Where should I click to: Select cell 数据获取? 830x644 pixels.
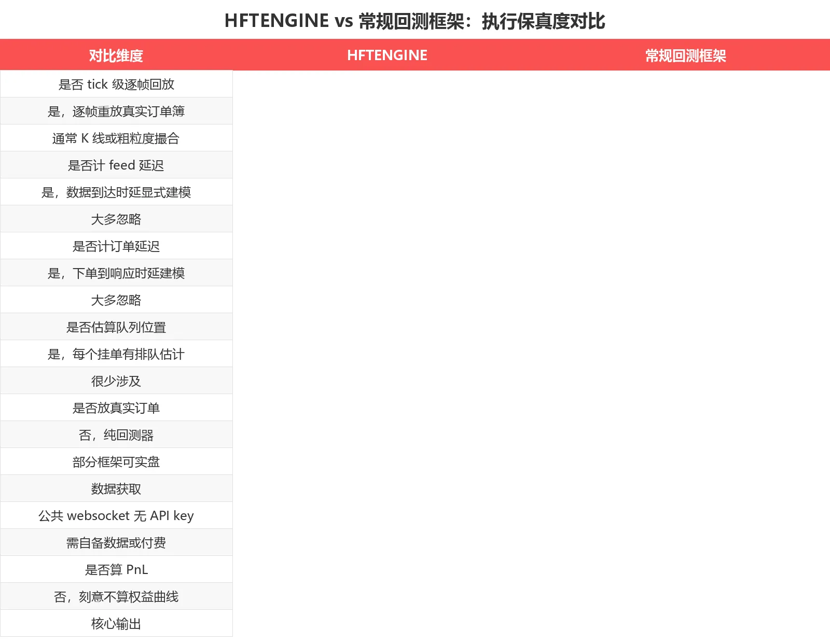[116, 488]
